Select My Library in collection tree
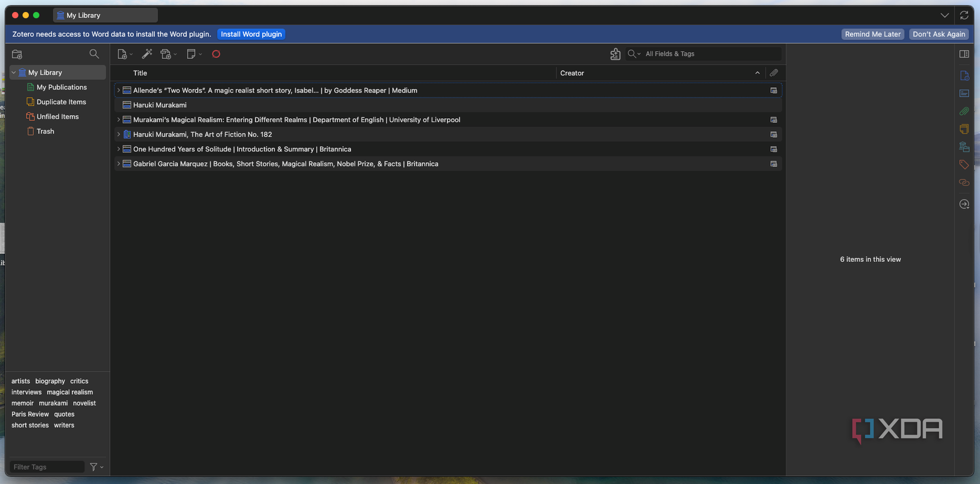 tap(58, 72)
